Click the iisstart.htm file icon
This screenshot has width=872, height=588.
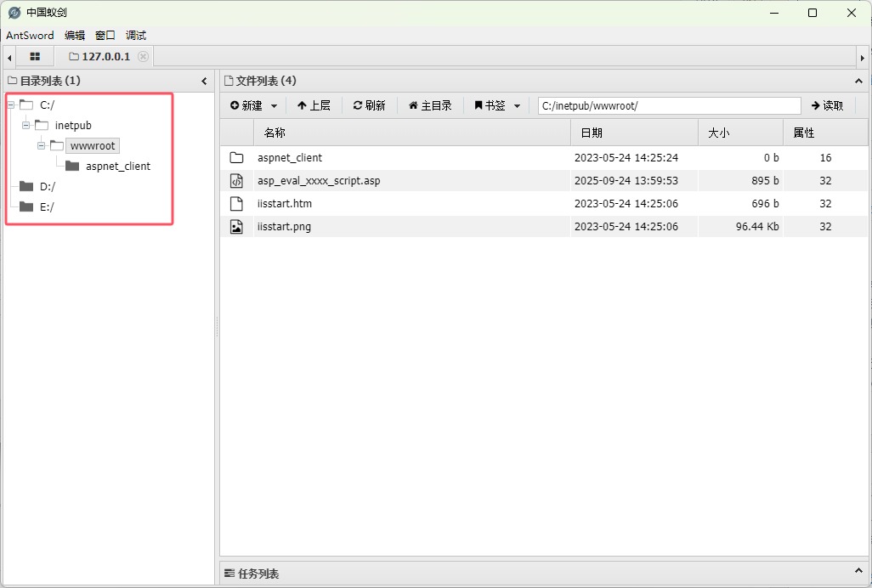(x=237, y=204)
